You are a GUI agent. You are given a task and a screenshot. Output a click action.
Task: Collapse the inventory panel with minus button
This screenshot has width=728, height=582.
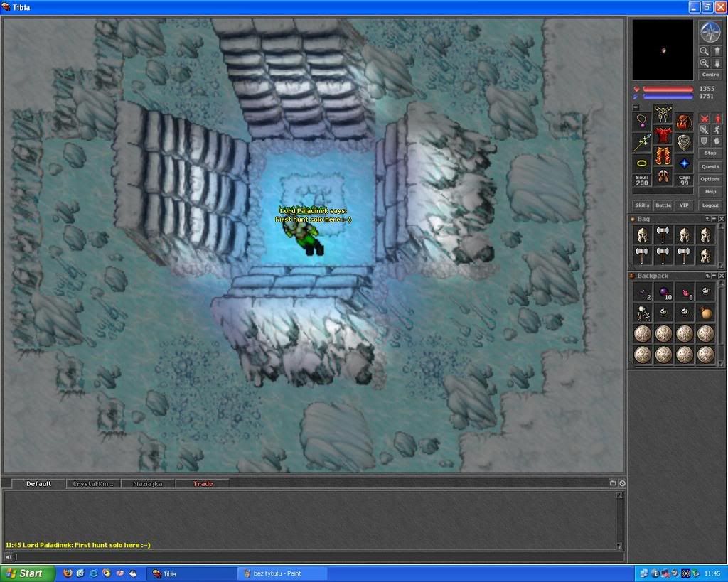click(x=636, y=108)
